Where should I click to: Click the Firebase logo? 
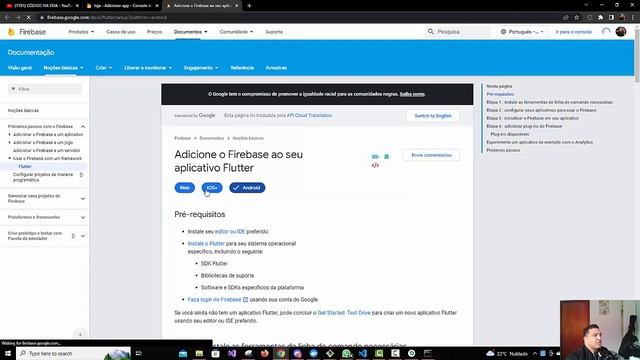(x=27, y=32)
